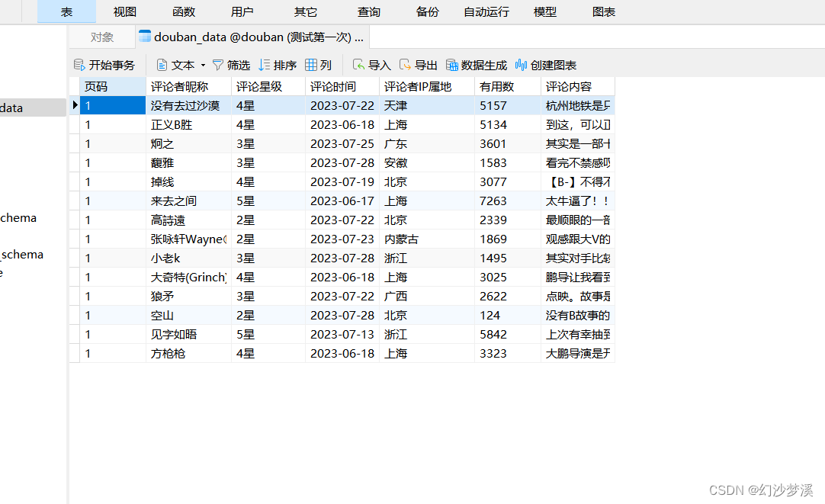Click the 排序 sort icon
825x504 pixels.
(x=278, y=65)
